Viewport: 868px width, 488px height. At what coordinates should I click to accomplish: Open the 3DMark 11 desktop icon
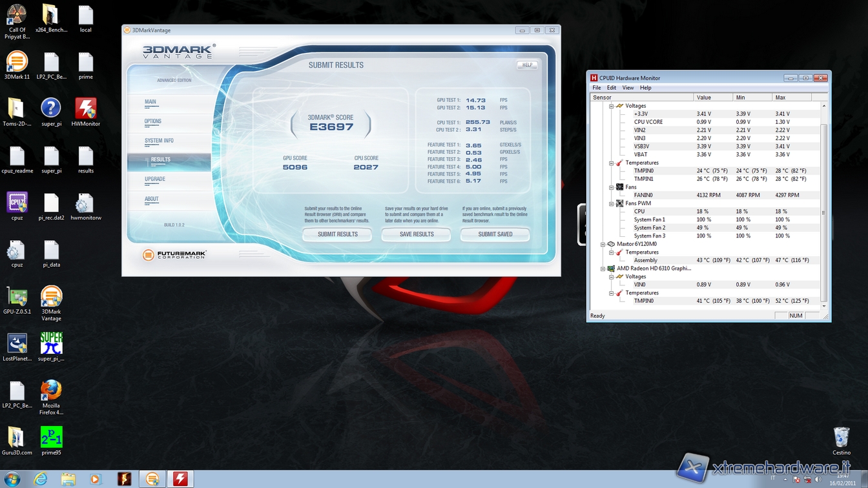click(17, 63)
